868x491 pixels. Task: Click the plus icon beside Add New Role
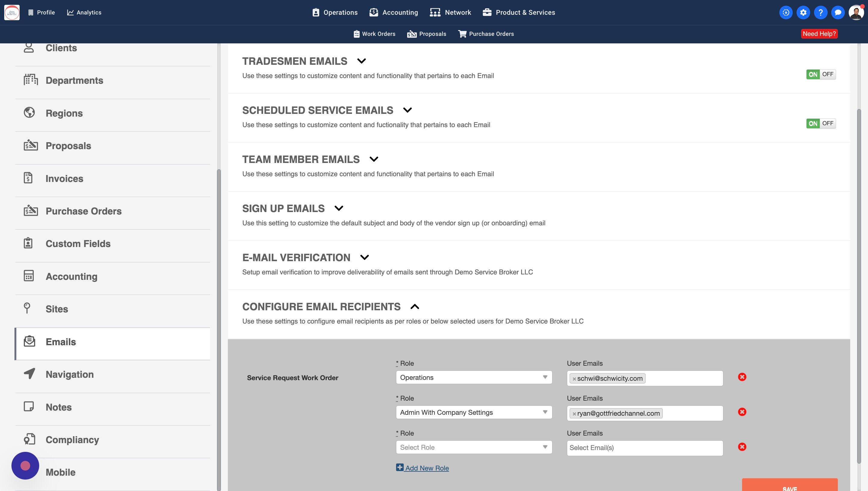tap(399, 468)
